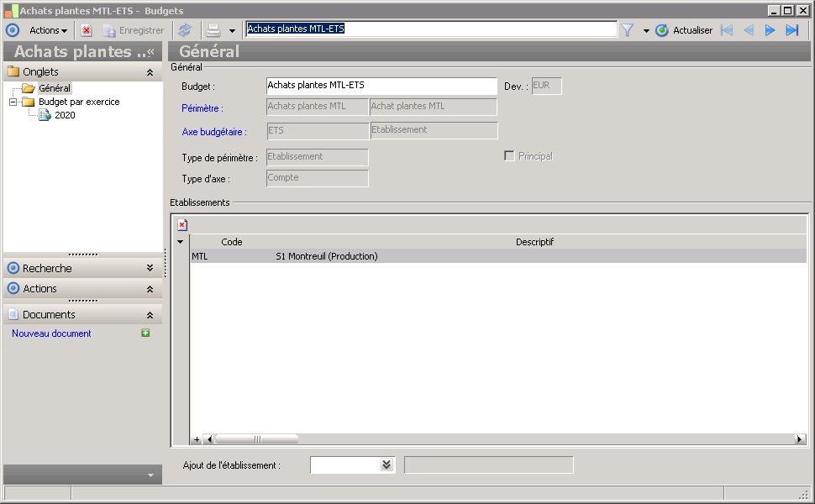The height and width of the screenshot is (504, 815).
Task: Collapse the left side panel
Action: tap(150, 51)
